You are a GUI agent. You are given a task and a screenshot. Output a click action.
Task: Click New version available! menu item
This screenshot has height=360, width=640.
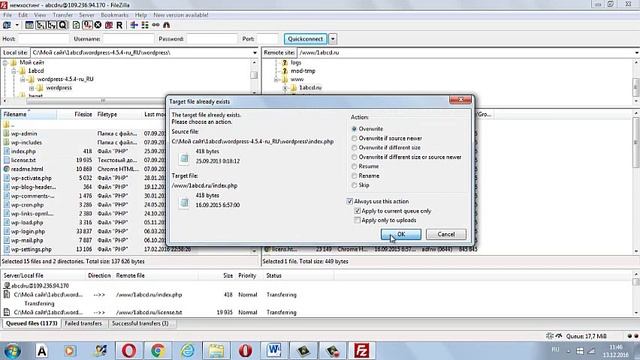[x=181, y=15]
